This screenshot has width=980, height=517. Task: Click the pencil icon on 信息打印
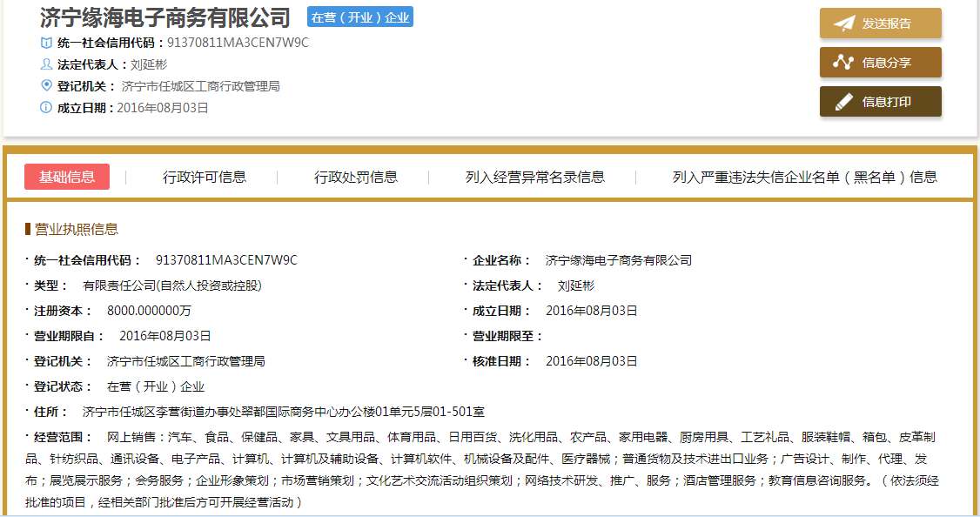coord(843,102)
